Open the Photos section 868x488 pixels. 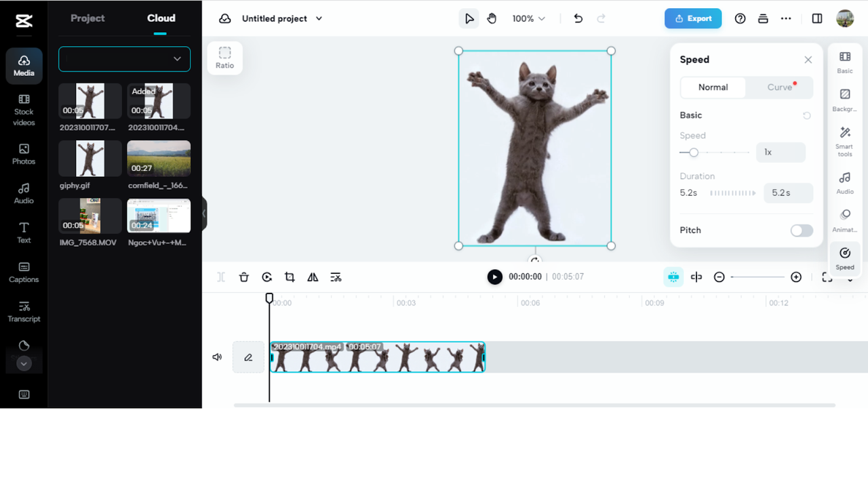[x=24, y=154]
